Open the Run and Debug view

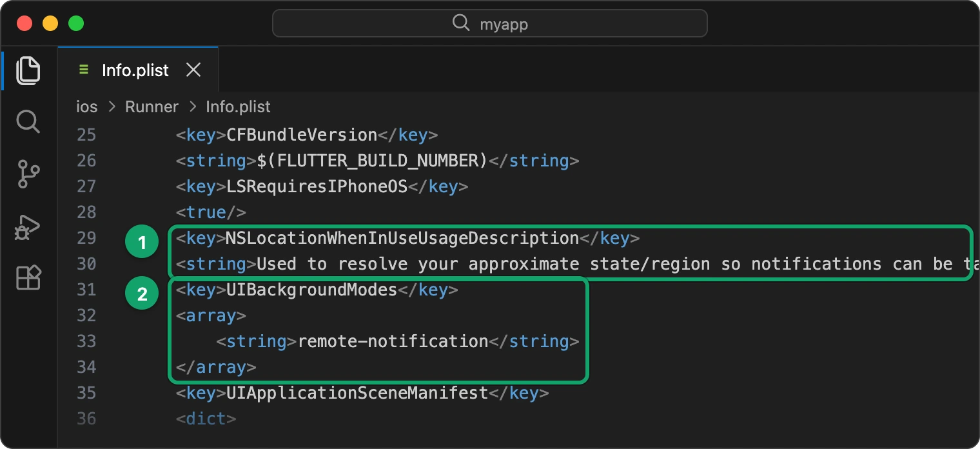coord(28,227)
